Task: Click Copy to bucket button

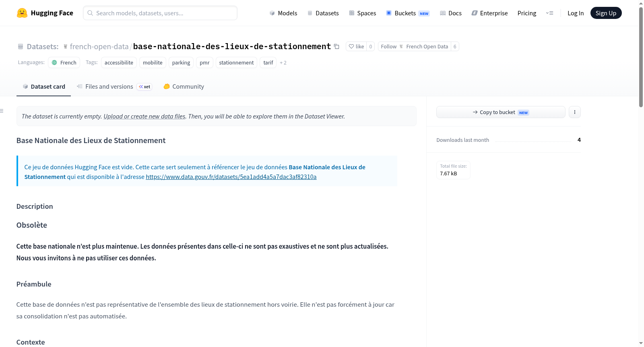Action: click(501, 112)
